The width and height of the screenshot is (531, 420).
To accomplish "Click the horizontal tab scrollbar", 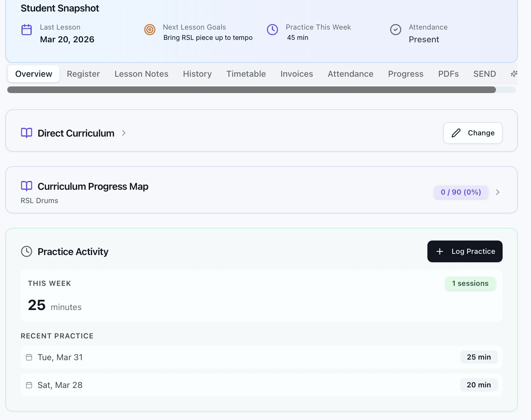I will tap(252, 90).
